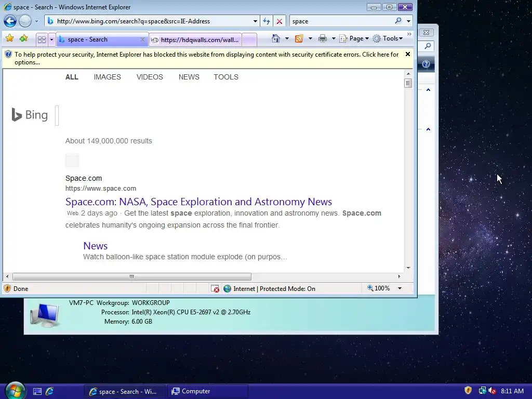Click the scroll right arrow
The height and width of the screenshot is (399, 532).
click(400, 276)
